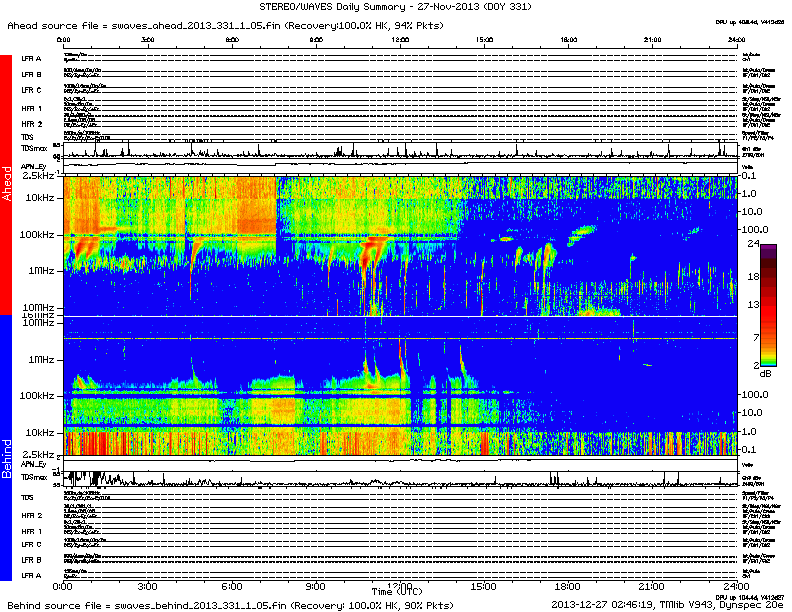Click the red Ahead spacecraft sidebar label
The width and height of the screenshot is (792, 612).
coord(6,184)
